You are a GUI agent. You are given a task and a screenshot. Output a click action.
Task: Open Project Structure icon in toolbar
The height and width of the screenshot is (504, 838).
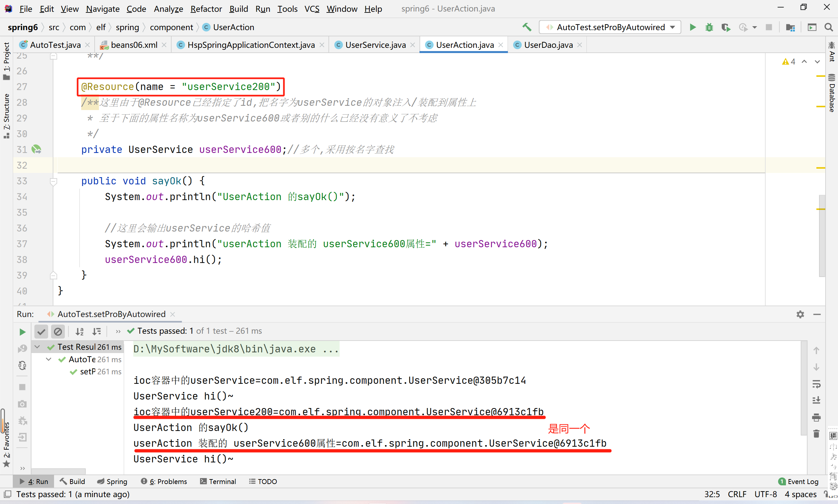[791, 27]
